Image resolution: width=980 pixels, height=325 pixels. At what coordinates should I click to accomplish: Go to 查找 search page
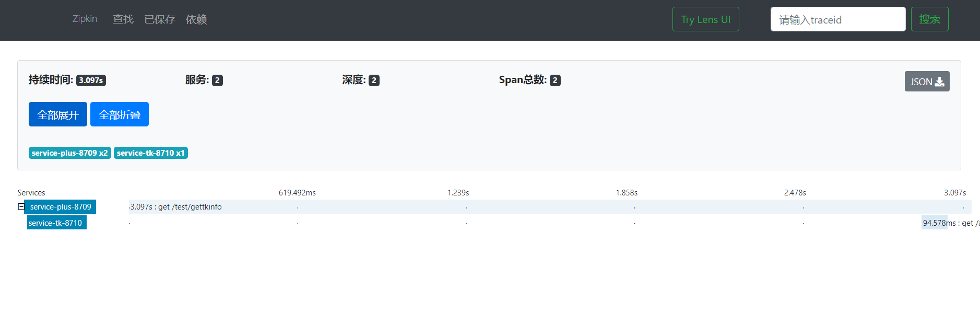coord(123,19)
